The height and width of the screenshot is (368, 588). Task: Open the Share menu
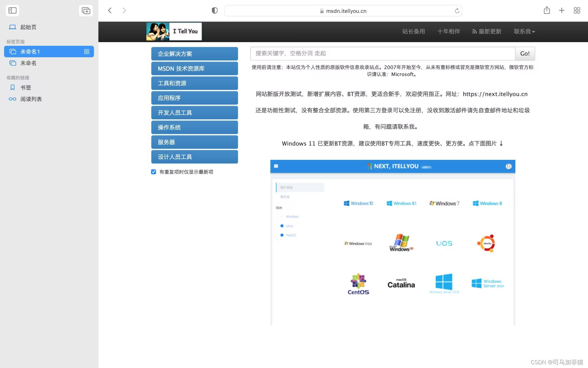tap(547, 10)
